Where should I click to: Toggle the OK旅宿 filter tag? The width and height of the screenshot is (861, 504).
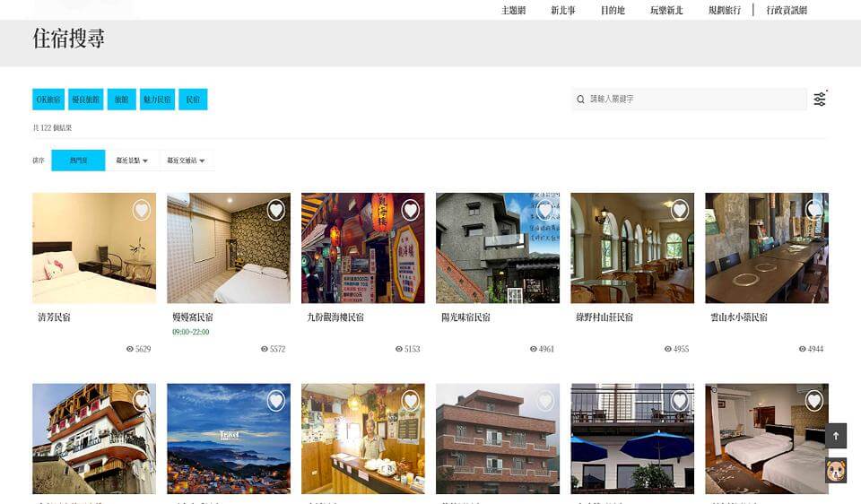pyautogui.click(x=48, y=100)
